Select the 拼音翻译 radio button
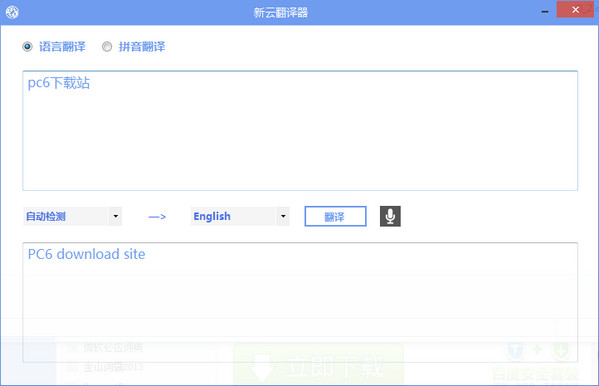599x386 pixels. click(107, 47)
